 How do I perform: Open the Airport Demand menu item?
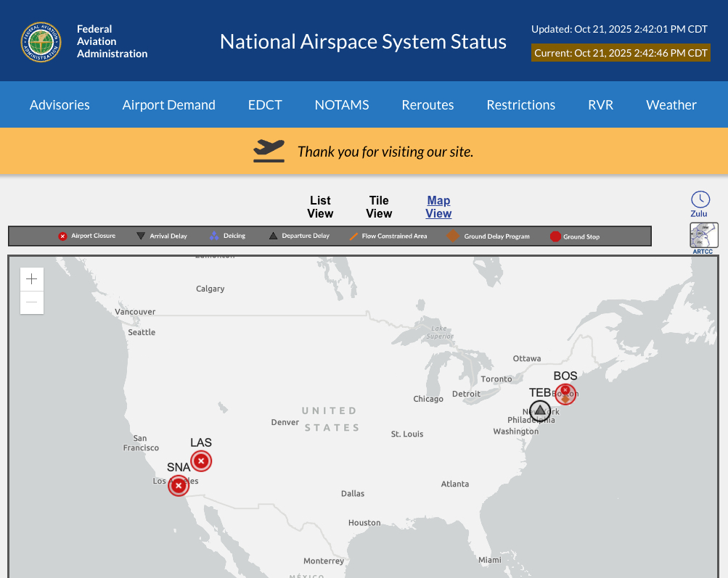point(168,104)
